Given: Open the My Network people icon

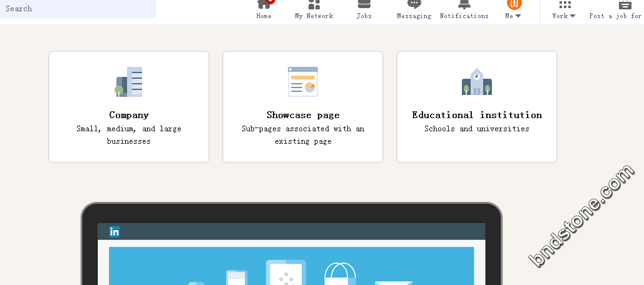Looking at the screenshot, I should click(314, 4).
